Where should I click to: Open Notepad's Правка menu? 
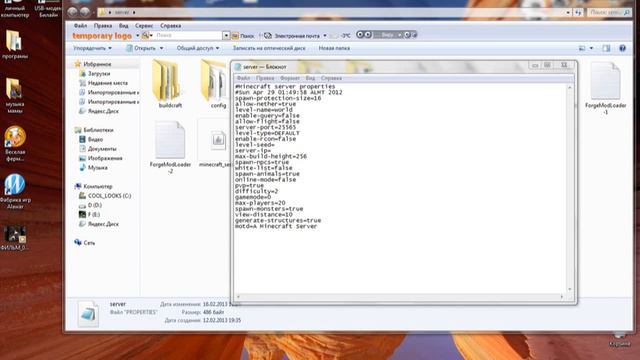(265, 78)
